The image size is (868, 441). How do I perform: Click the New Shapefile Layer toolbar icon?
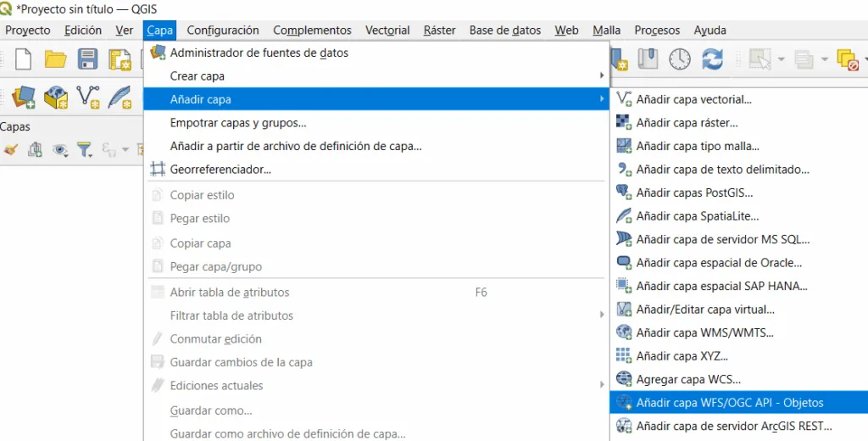click(x=87, y=97)
